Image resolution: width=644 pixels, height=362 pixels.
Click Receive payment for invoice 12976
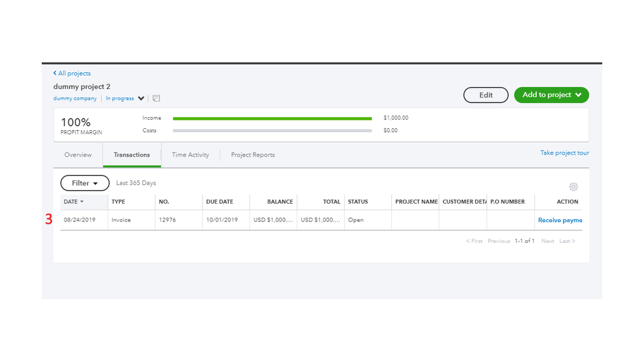coord(560,220)
